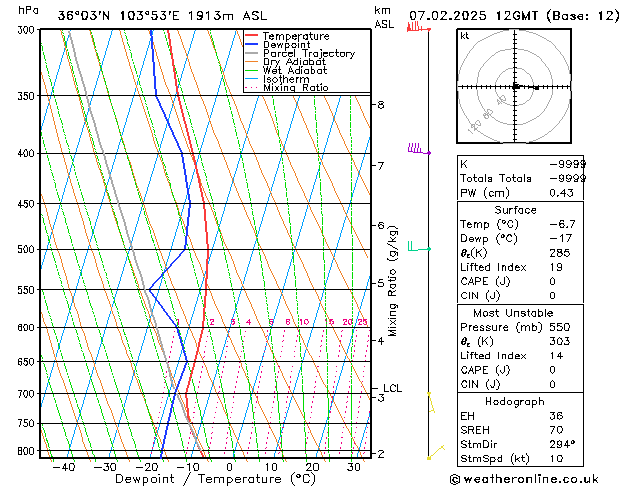Click the Surface section header
Viewport: 629px width, 486px height.
(x=515, y=210)
